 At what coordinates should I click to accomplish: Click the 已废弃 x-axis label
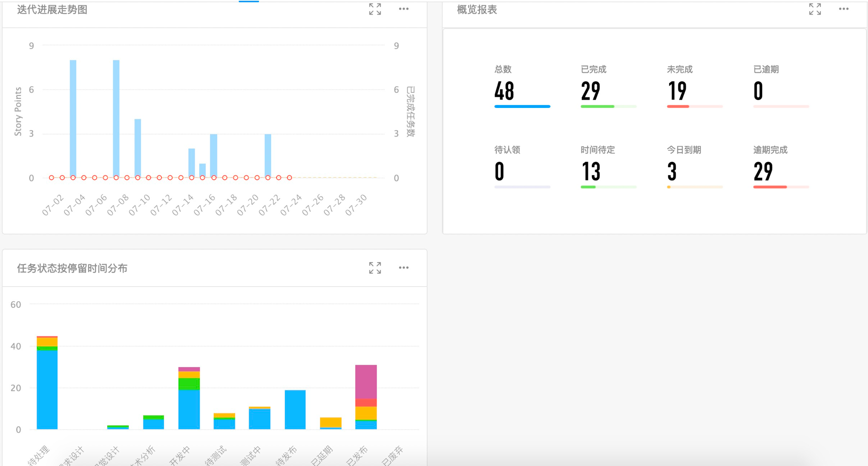point(393,455)
